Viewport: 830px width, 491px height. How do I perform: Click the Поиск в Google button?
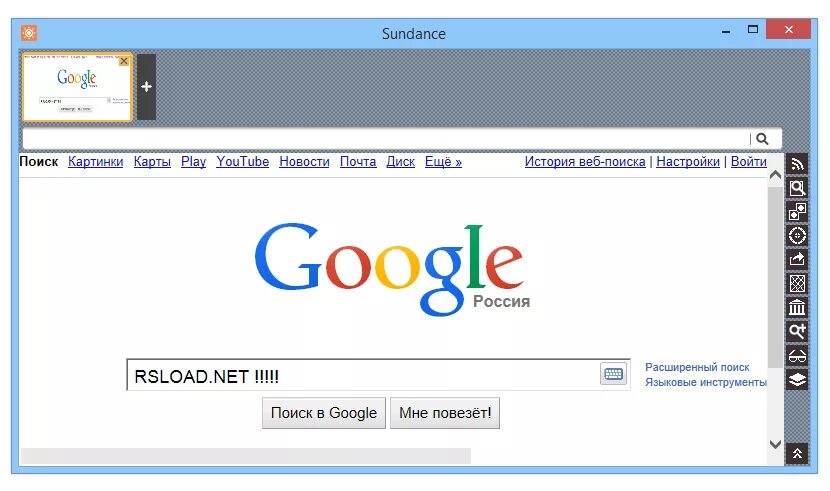pyautogui.click(x=324, y=413)
